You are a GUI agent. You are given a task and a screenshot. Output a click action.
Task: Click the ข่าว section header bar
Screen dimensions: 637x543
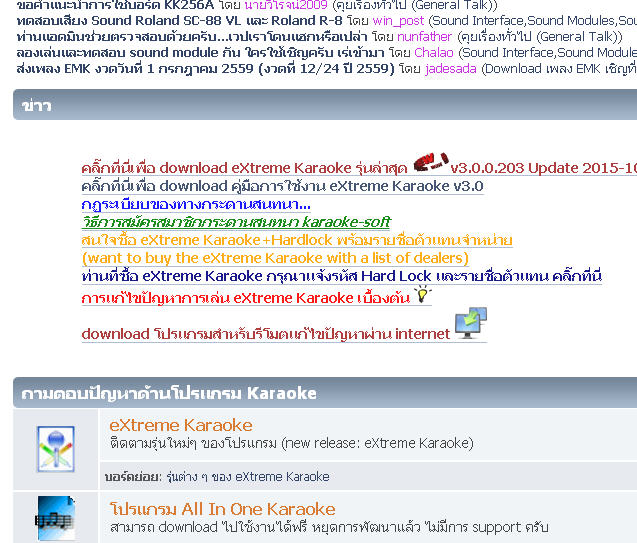click(x=325, y=105)
